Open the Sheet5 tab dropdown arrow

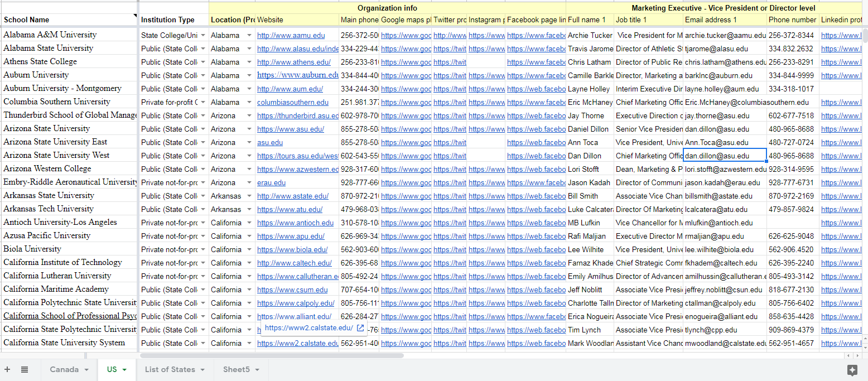point(257,370)
